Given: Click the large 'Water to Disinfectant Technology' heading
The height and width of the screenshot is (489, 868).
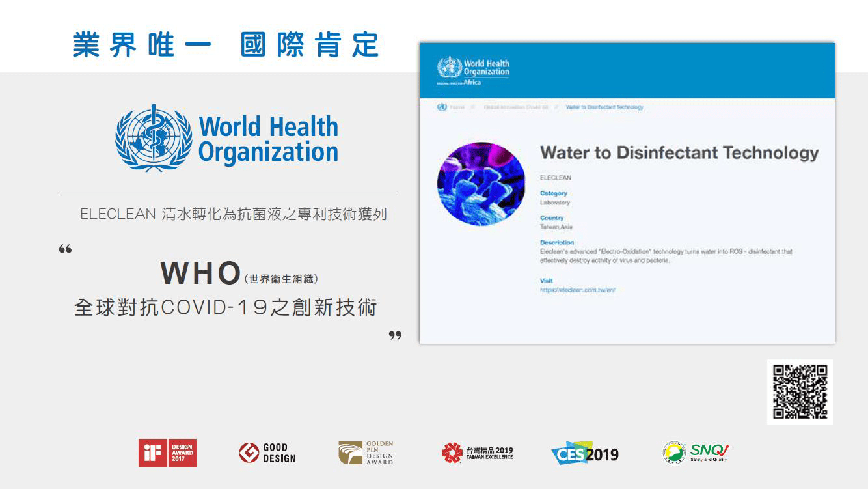Looking at the screenshot, I should (679, 153).
